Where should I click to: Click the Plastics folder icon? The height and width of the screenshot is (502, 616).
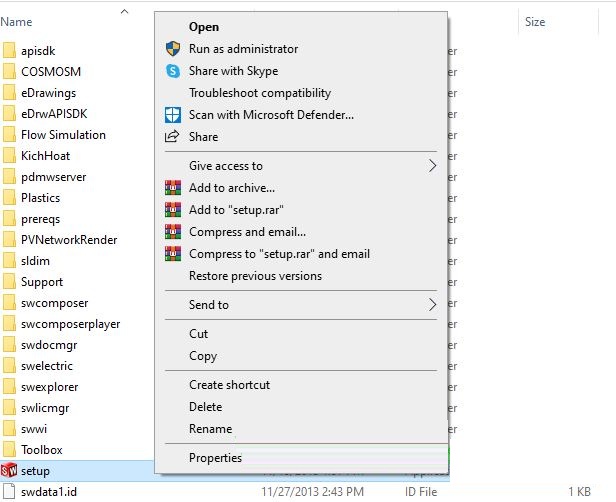click(x=9, y=198)
